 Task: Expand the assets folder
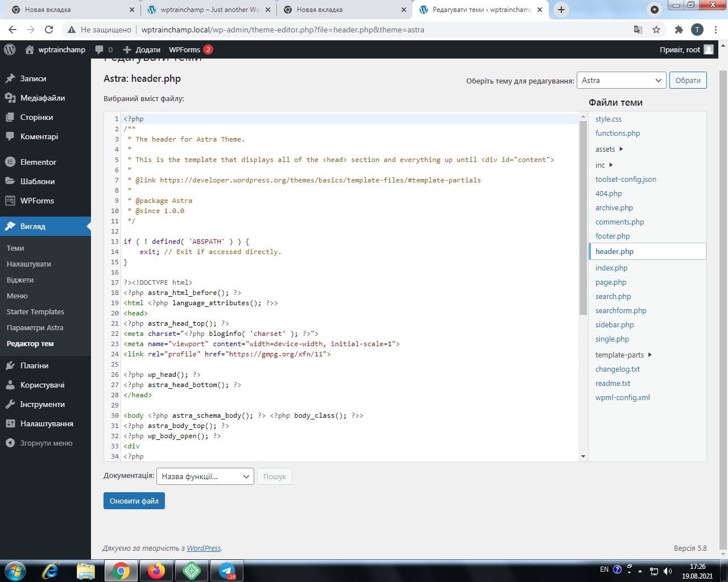(x=609, y=149)
